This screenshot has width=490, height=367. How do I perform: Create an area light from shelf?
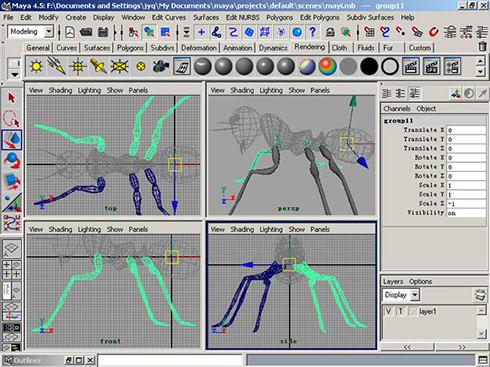[x=119, y=66]
